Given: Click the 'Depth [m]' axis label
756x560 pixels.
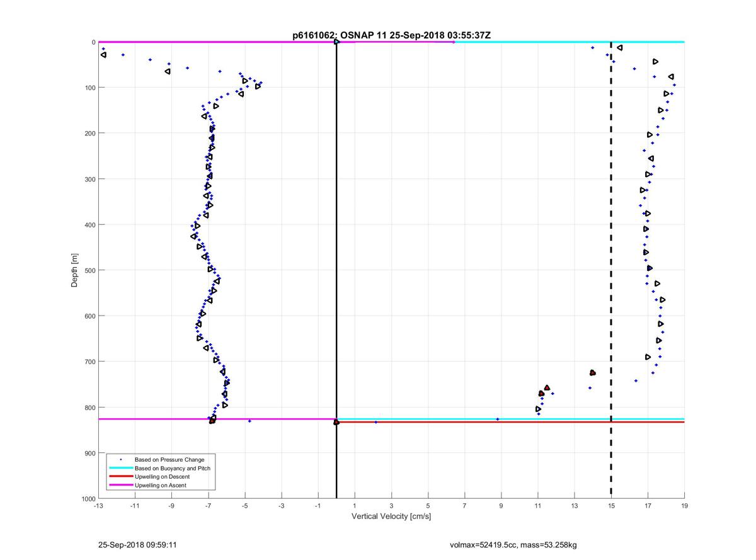Looking at the screenshot, I should click(74, 270).
